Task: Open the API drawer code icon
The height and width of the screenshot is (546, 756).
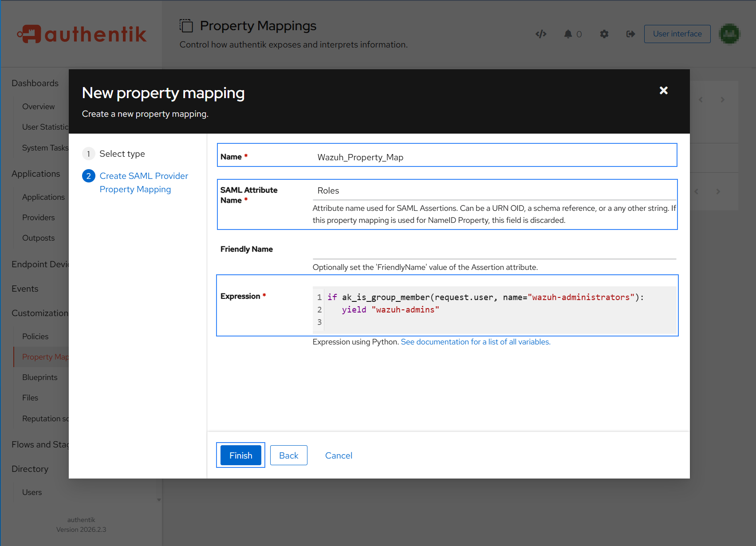Action: coord(541,34)
